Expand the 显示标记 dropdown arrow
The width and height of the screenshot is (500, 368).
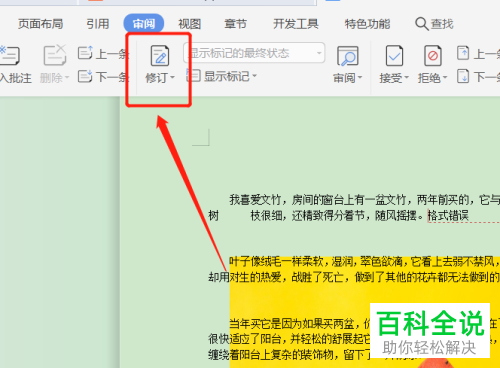coord(254,76)
